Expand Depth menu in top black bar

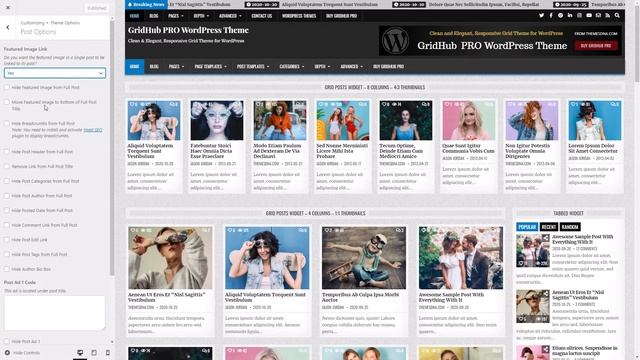tap(201, 16)
